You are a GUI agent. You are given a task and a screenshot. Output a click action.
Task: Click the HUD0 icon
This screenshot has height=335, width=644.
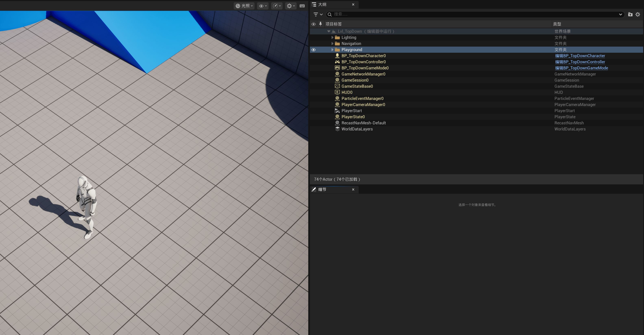pos(337,92)
